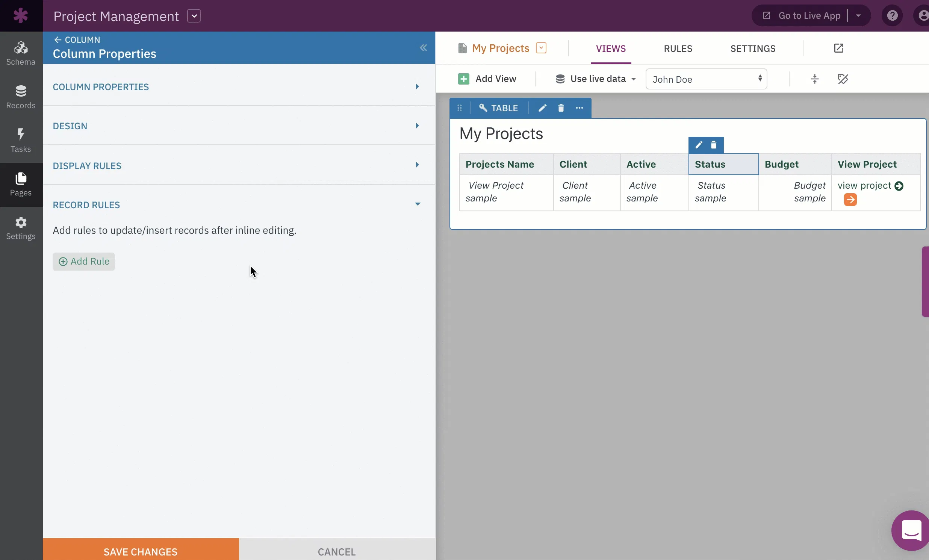Switch to the VIEWS tab
The width and height of the screenshot is (929, 560).
(x=610, y=48)
